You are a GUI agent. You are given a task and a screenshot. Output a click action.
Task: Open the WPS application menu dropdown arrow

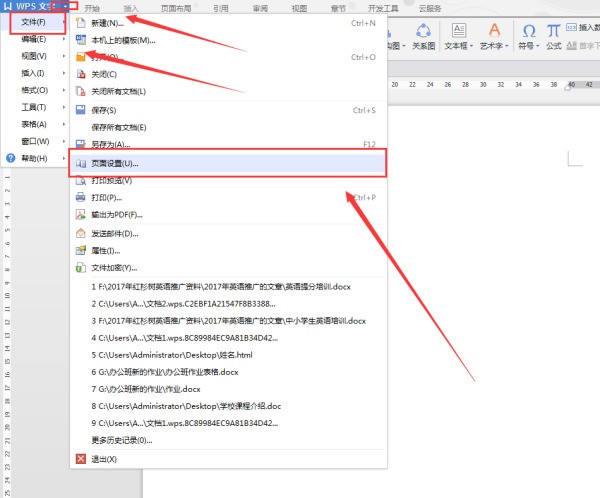(x=65, y=6)
